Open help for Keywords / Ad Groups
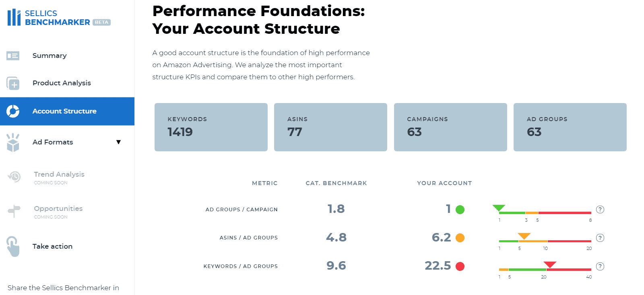 [600, 266]
